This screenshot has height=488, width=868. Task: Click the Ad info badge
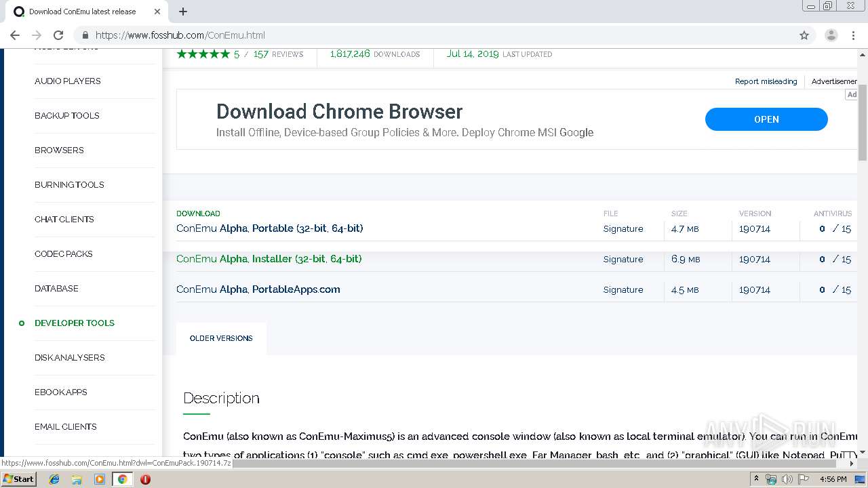pyautogui.click(x=852, y=95)
